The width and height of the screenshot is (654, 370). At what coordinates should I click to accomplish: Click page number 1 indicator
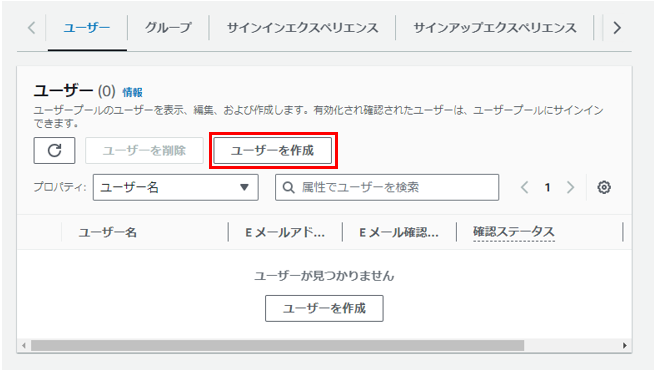[x=547, y=187]
